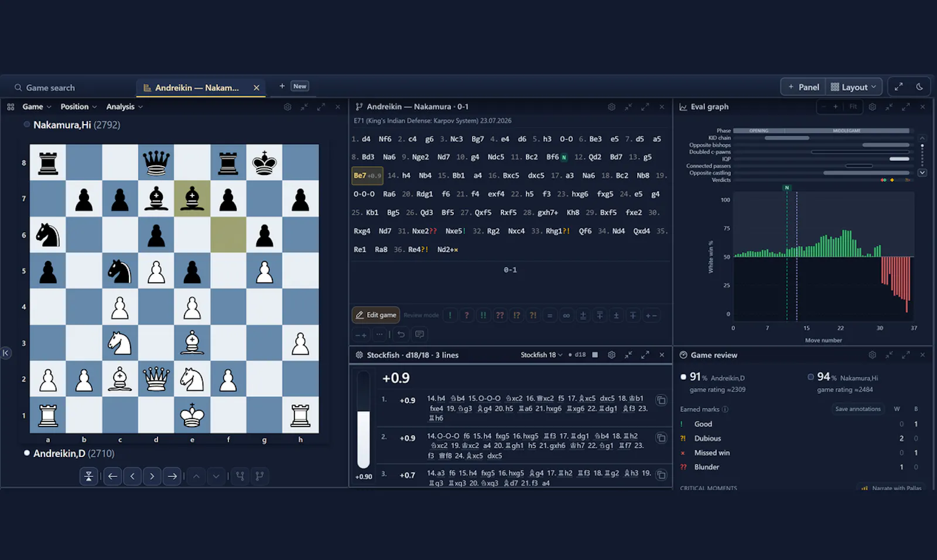Stop the Stockfish engine with the square button
The image size is (937, 560).
pyautogui.click(x=595, y=355)
